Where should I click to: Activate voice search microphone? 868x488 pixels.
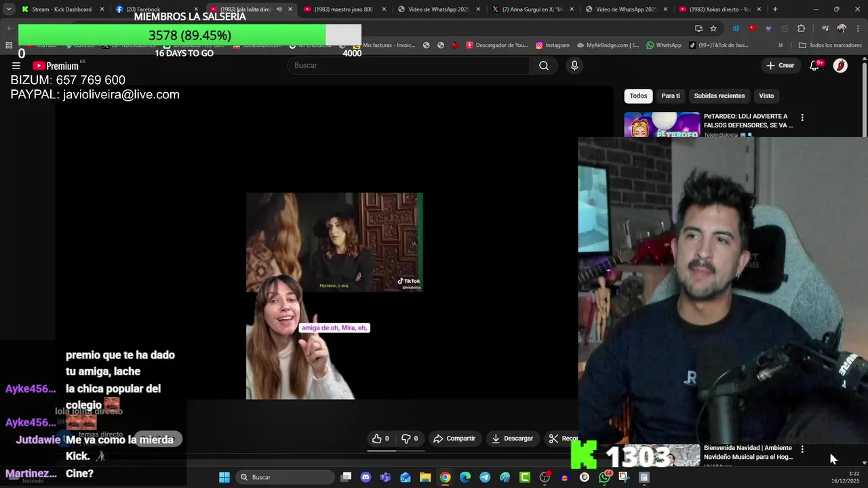pos(574,66)
